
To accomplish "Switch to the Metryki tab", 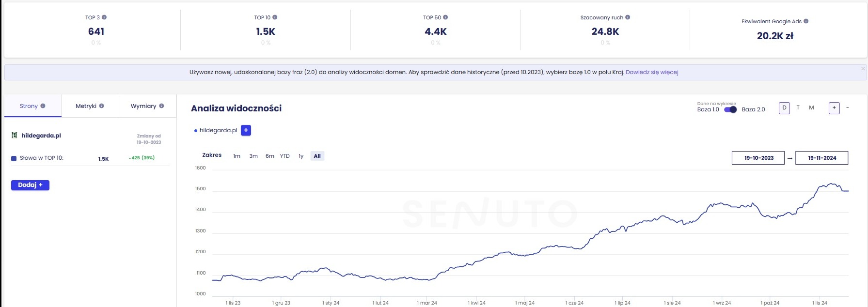I will (x=90, y=106).
